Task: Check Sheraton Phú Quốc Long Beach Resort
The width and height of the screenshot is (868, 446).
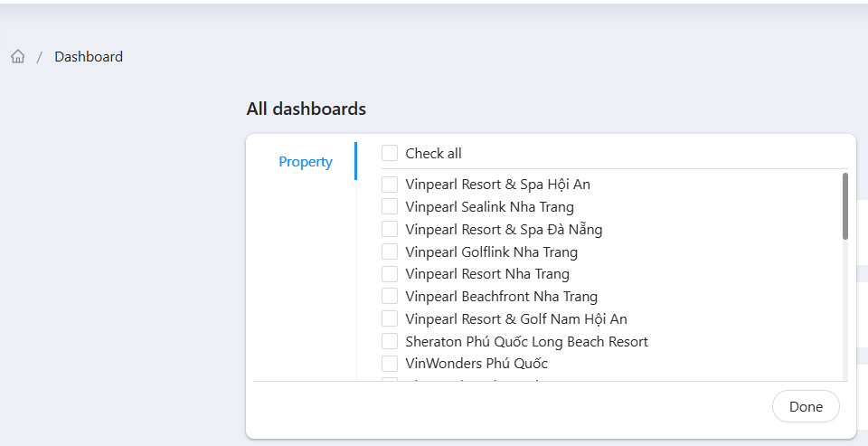Action: click(x=390, y=342)
